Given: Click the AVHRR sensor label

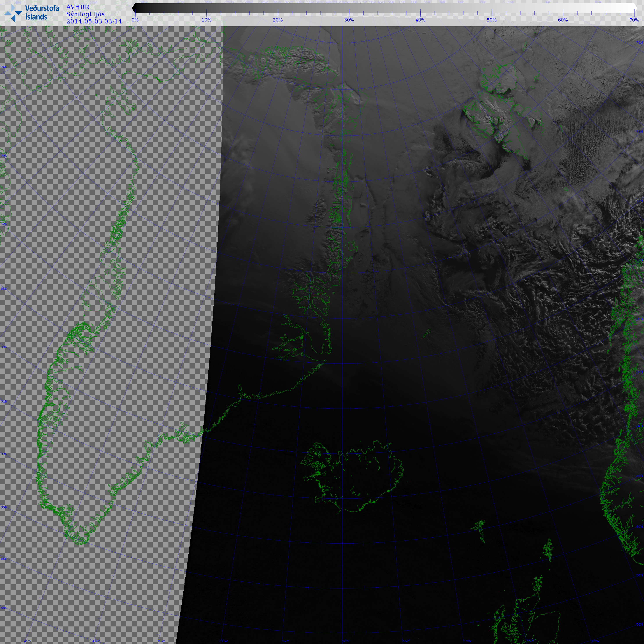Looking at the screenshot, I should [x=78, y=7].
